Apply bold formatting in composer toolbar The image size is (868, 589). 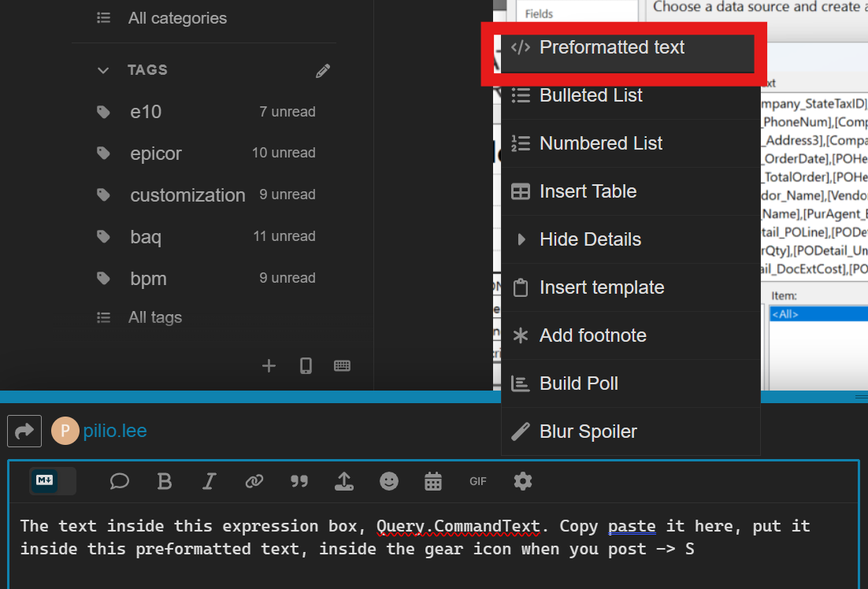[x=165, y=481]
